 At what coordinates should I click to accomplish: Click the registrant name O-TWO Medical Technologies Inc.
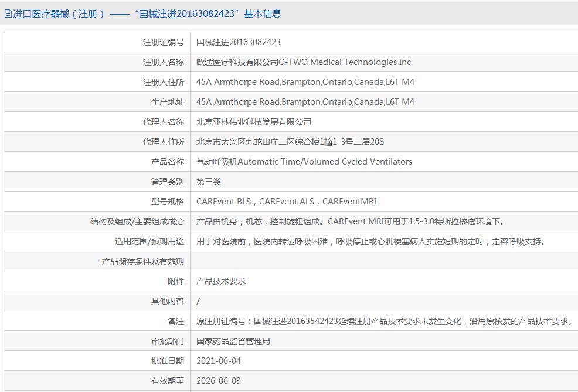[304, 62]
